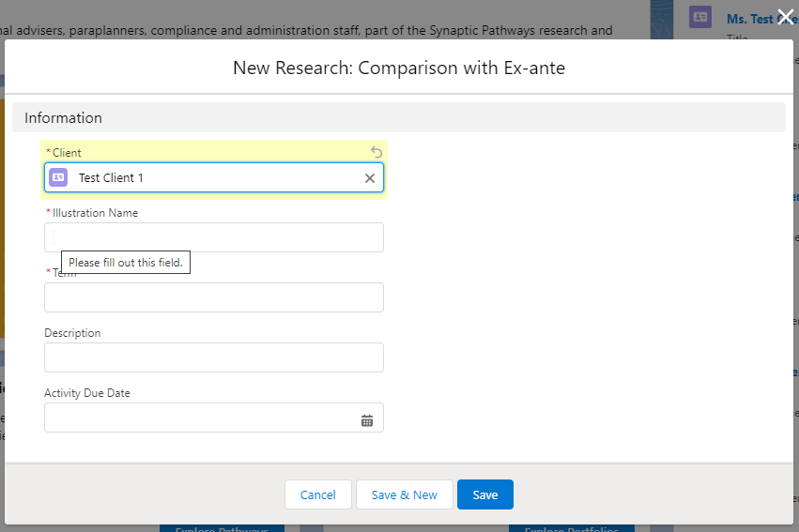Clear the Test Client 1 selection
799x532 pixels.
point(370,178)
